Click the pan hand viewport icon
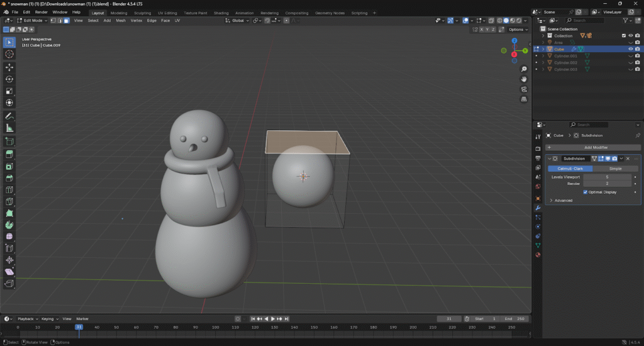The height and width of the screenshot is (346, 644). point(524,79)
